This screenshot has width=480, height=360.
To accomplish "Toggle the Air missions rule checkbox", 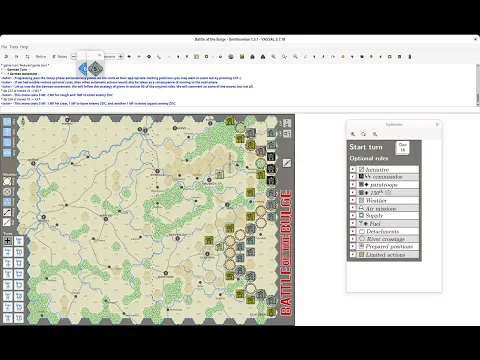I will pos(353,208).
